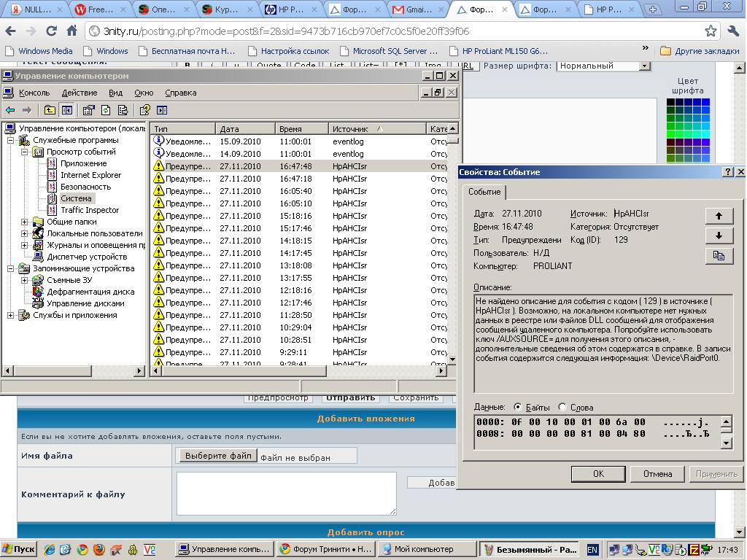
Task: Click the Выберите файл button
Action: click(x=217, y=456)
